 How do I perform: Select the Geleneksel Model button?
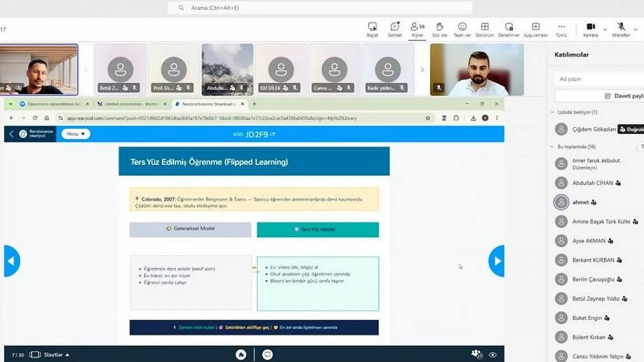[x=190, y=229]
